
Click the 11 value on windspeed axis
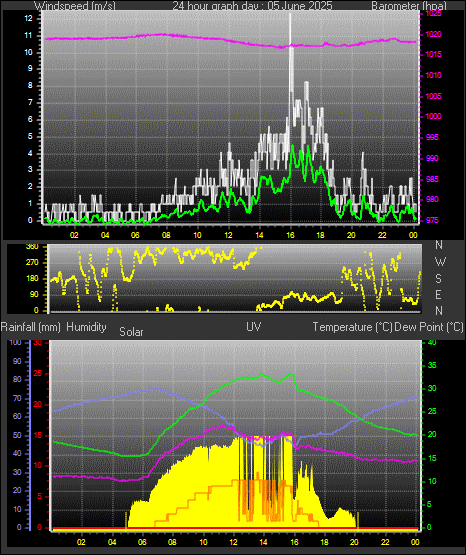[28, 35]
